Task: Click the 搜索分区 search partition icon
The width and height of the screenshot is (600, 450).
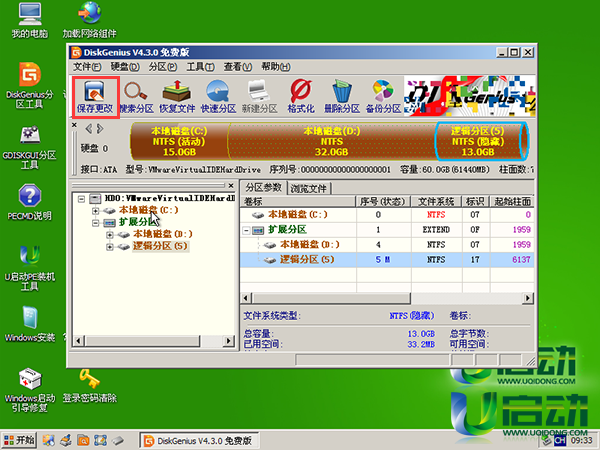Action: tap(137, 97)
